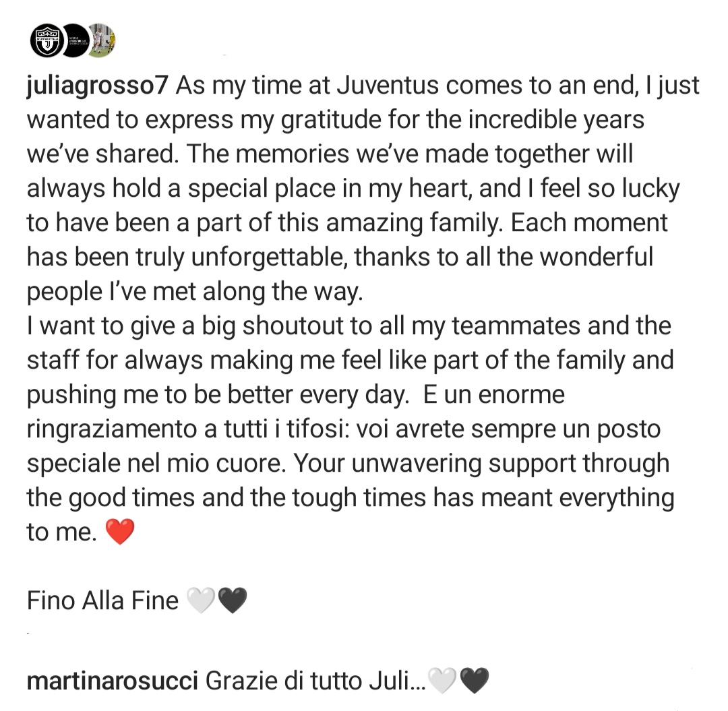Image resolution: width=728 pixels, height=711 pixels.
Task: Click the word "unwavering" in the caption
Action: (x=417, y=464)
